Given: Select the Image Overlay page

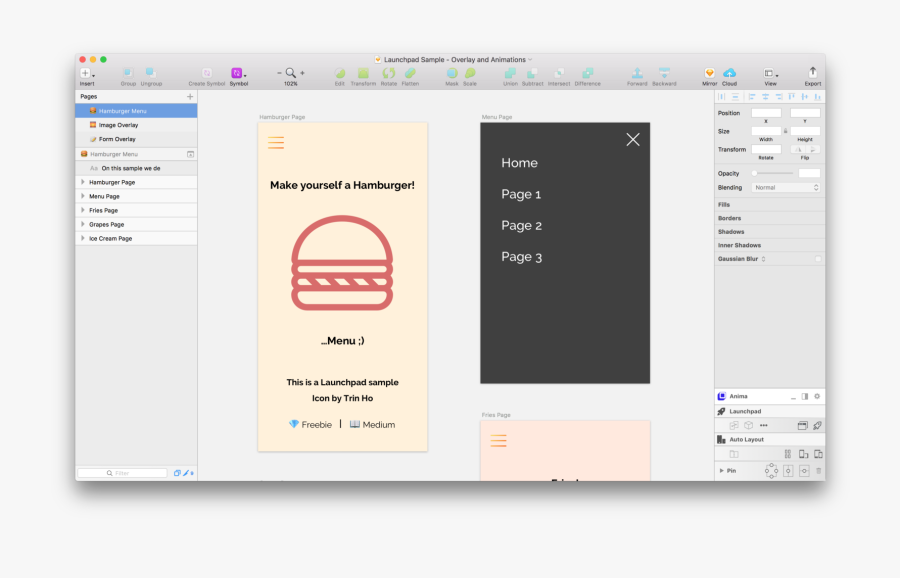Looking at the screenshot, I should coord(136,125).
